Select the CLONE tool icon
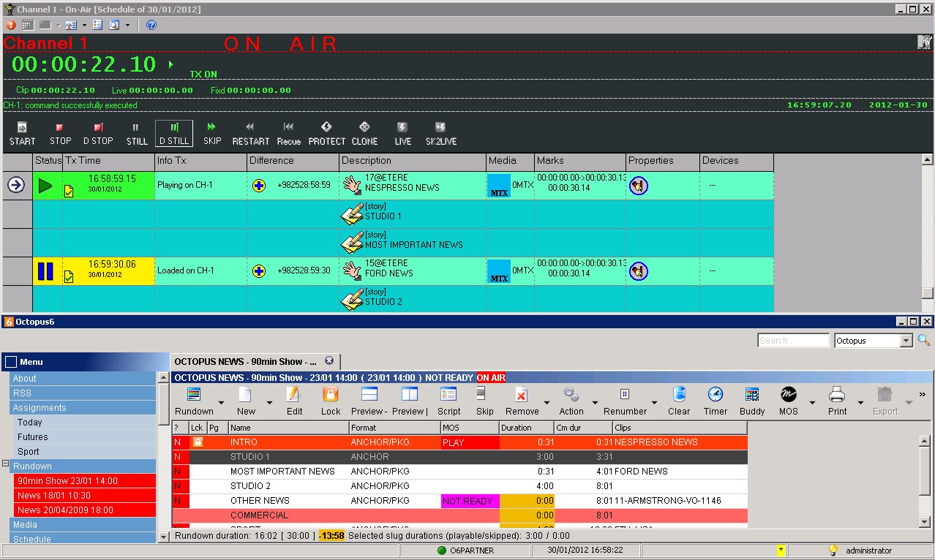Viewport: 935px width, 560px height. [364, 133]
